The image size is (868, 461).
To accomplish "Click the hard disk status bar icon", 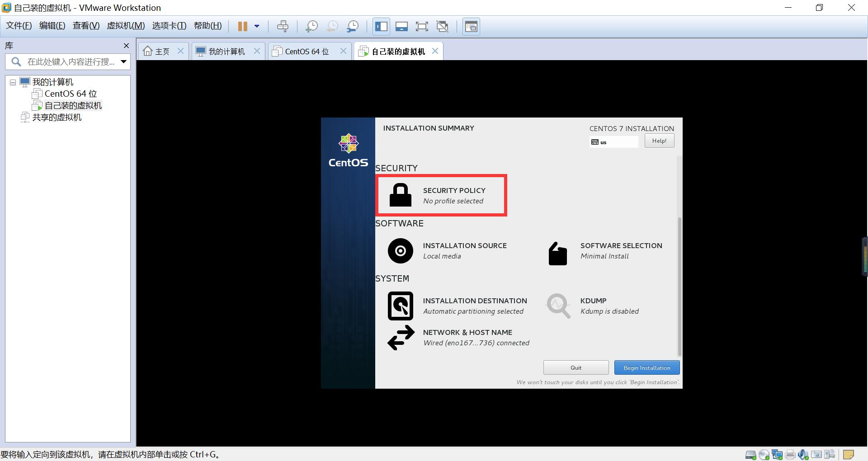I will point(750,455).
